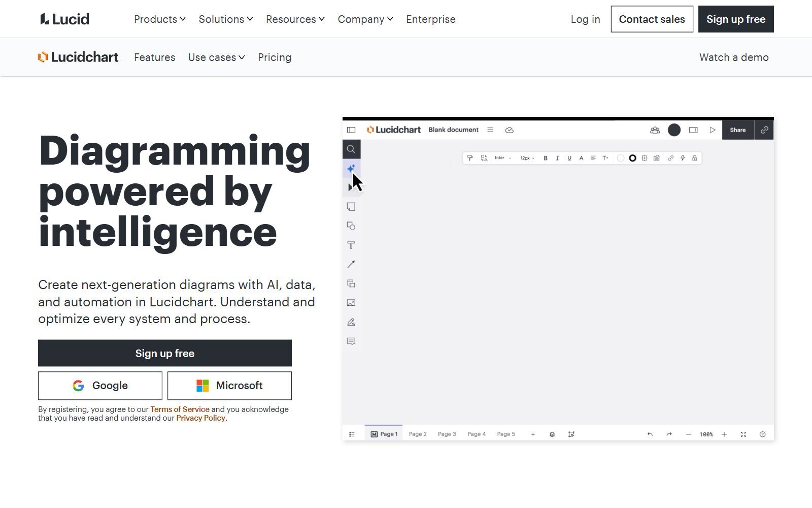The width and height of the screenshot is (812, 508).
Task: Open the Terms of Service link
Action: [x=180, y=409]
